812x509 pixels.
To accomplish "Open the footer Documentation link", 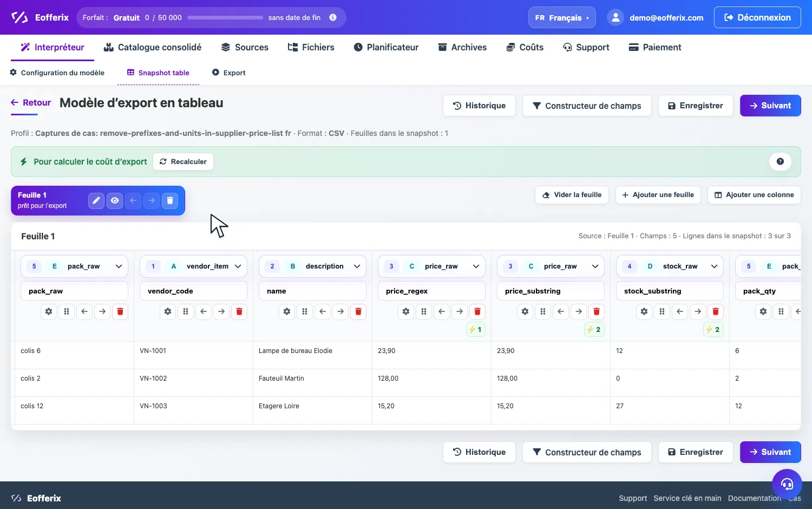I will tap(755, 498).
